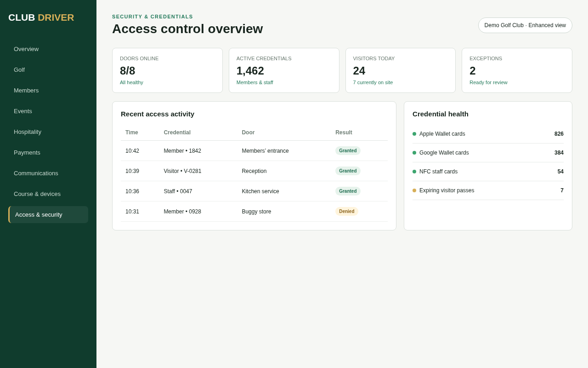Image resolution: width=588 pixels, height=368 pixels.
Task: Click credential Member • 1842
Action: (182, 151)
